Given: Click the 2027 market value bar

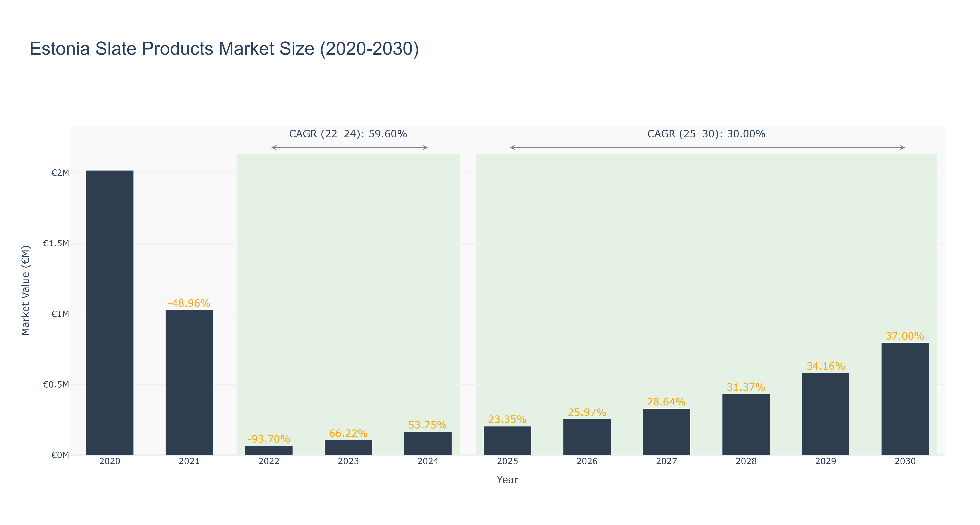Looking at the screenshot, I should [x=666, y=432].
